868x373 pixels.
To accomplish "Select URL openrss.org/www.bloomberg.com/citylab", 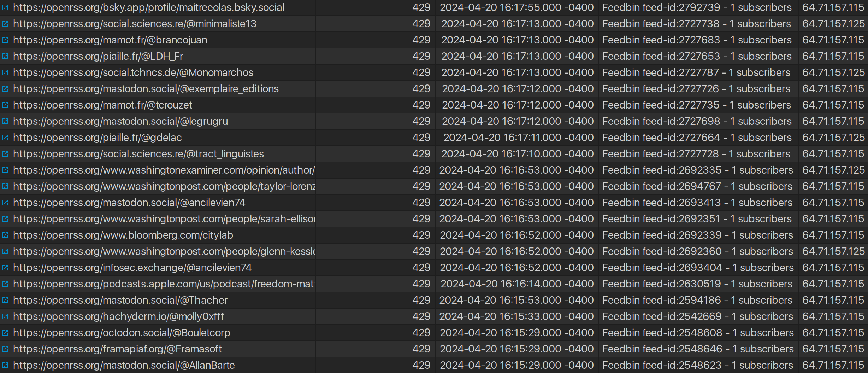I will 123,235.
